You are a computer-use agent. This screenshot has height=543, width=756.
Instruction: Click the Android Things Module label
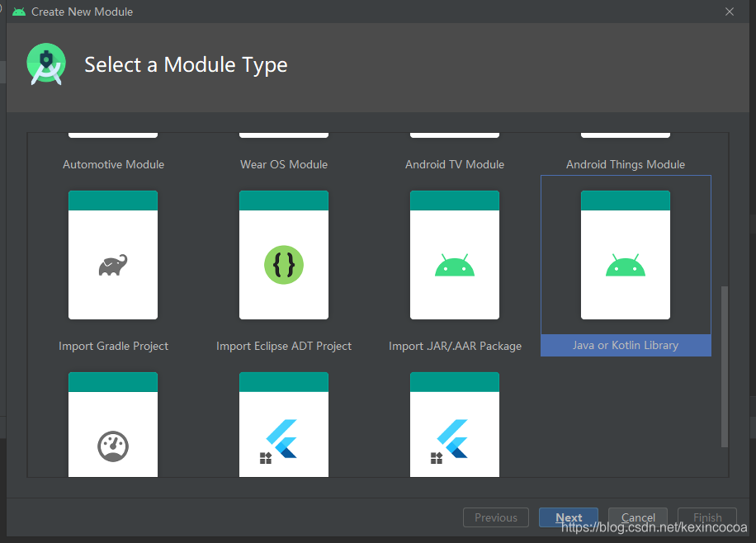[x=626, y=164]
